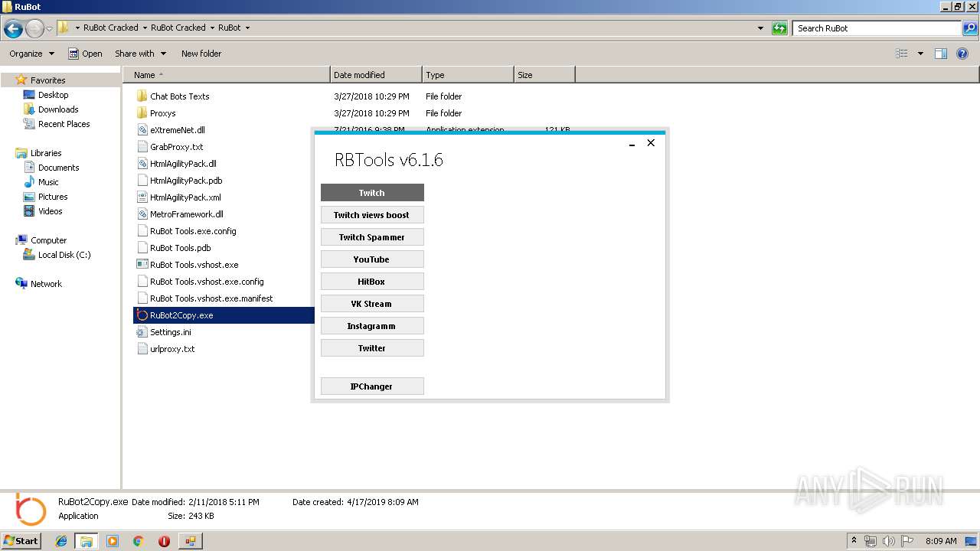Select Network in the navigation pane

click(46, 284)
